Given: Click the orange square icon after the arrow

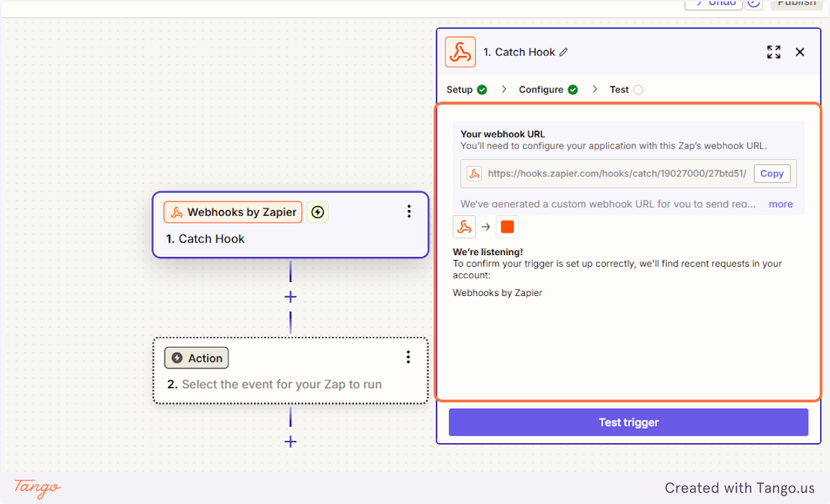Looking at the screenshot, I should (x=508, y=227).
